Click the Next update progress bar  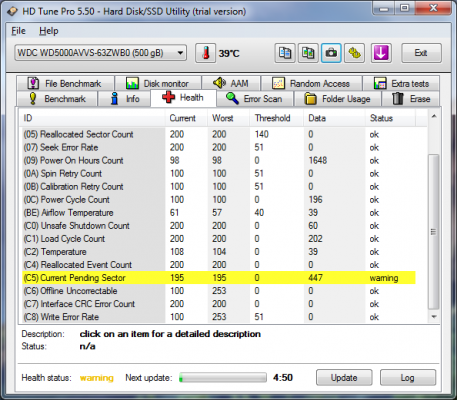point(223,378)
